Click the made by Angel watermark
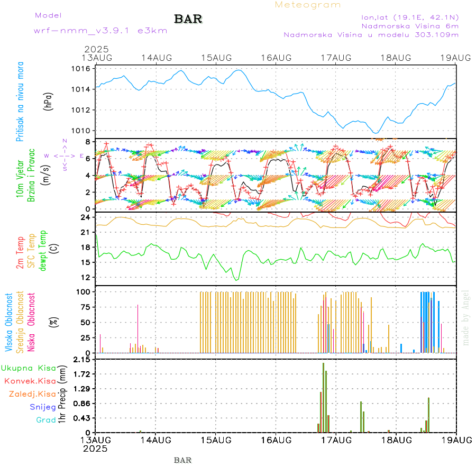Screen dimensions: 476x476 click(466, 317)
